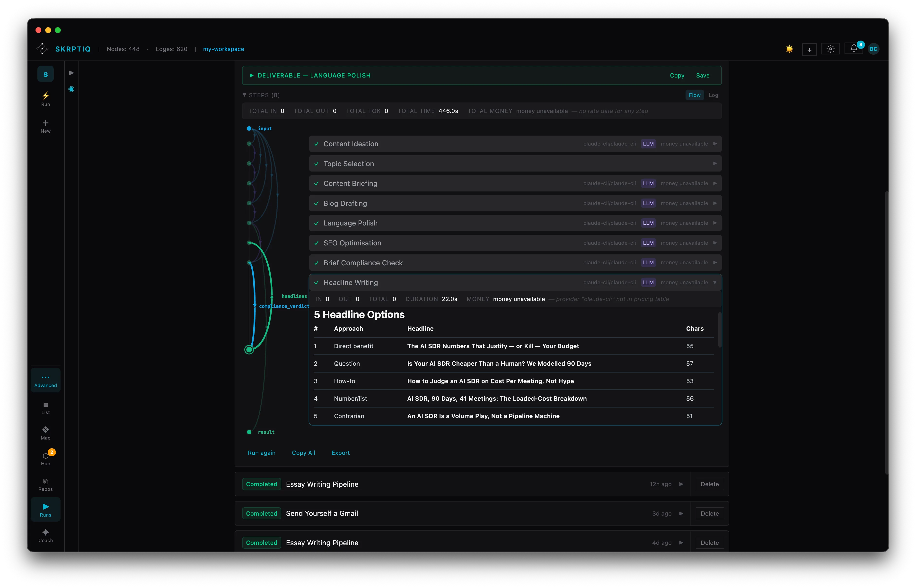The width and height of the screenshot is (916, 588).
Task: Open the Map view
Action: click(x=45, y=433)
